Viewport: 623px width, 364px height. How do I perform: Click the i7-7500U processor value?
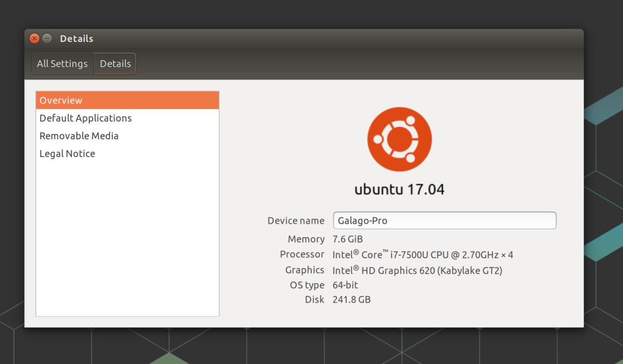click(x=423, y=254)
